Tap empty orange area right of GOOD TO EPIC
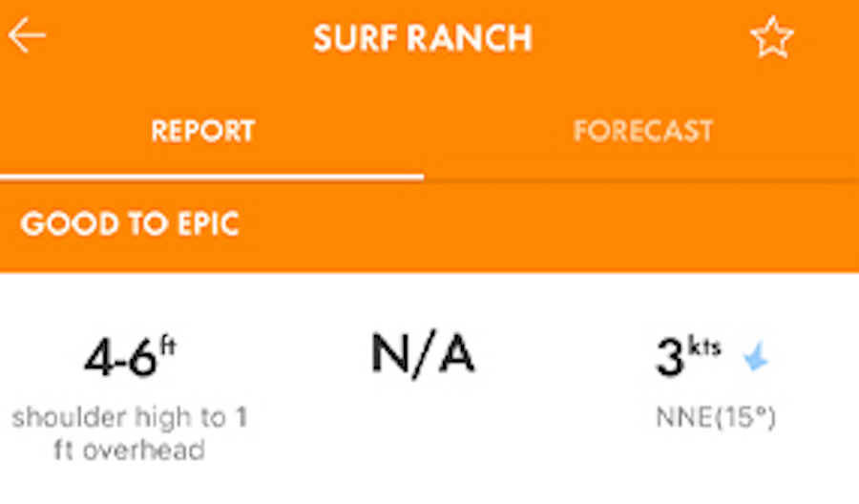Screen dimensions: 859x504 (573, 225)
